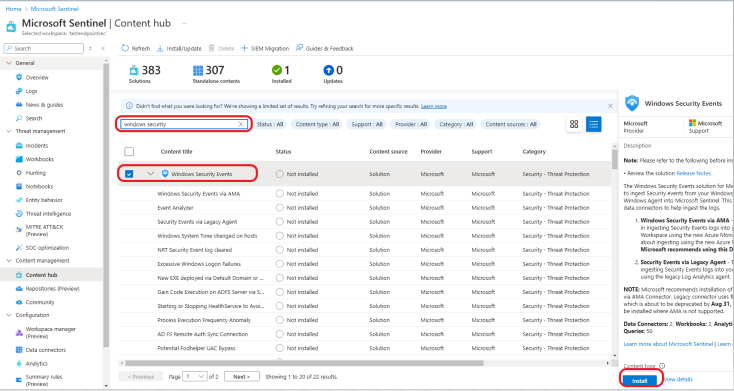Collapse the Threat management section
The image size is (734, 391).
click(x=9, y=131)
